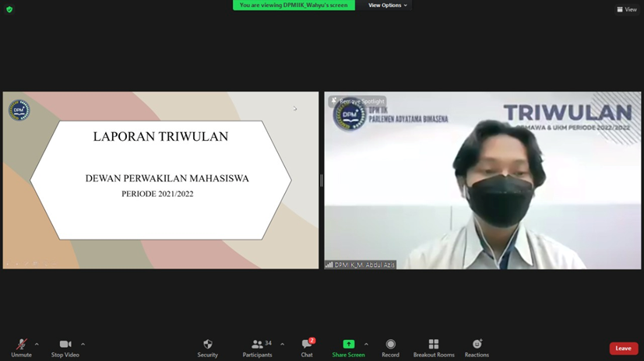Expand the arrow next to Participants
The width and height of the screenshot is (644, 361).
coord(282,344)
